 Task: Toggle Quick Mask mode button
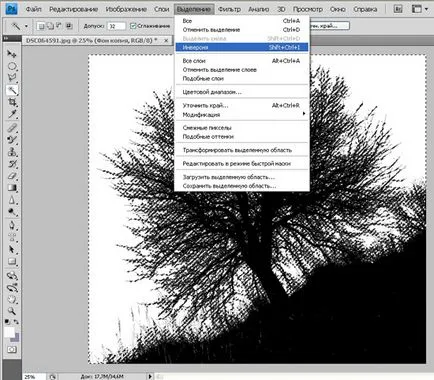tap(12, 349)
